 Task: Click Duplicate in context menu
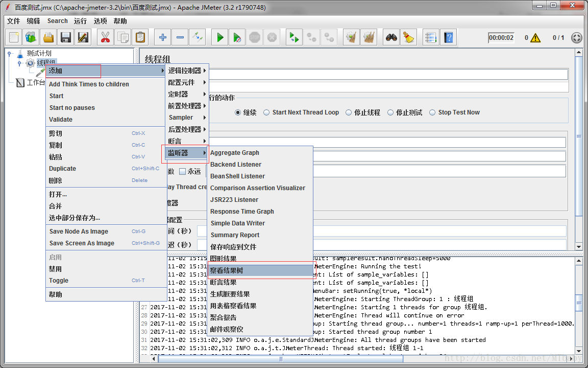point(106,169)
